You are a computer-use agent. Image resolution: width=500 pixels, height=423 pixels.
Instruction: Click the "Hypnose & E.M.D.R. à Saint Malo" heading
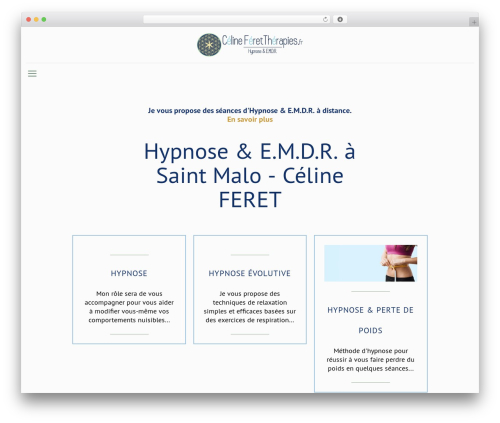(x=250, y=175)
